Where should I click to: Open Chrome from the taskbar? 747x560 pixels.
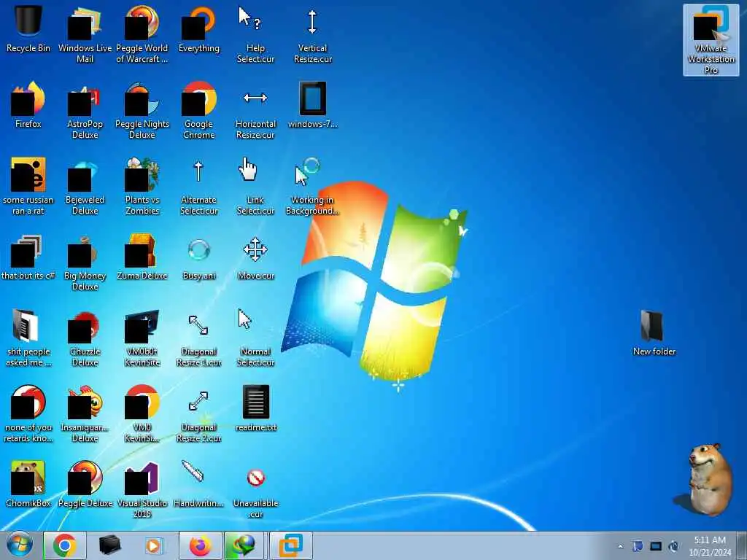coord(65,545)
